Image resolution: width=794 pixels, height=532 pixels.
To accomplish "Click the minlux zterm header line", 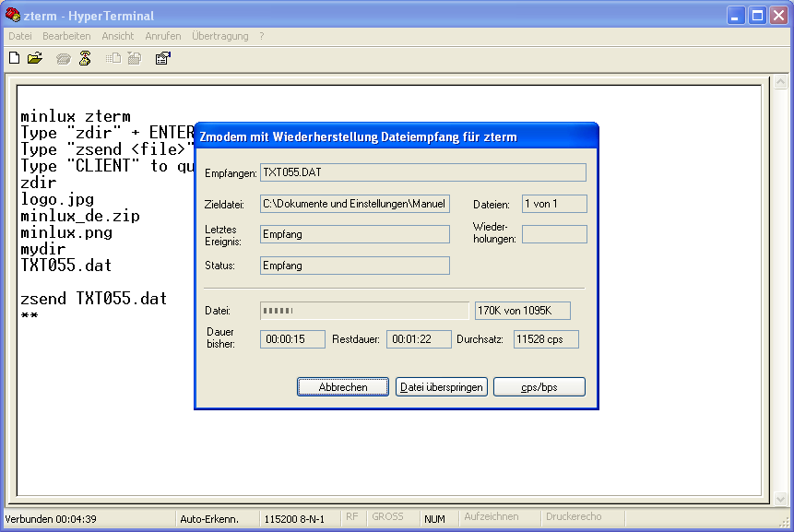I will coord(76,116).
